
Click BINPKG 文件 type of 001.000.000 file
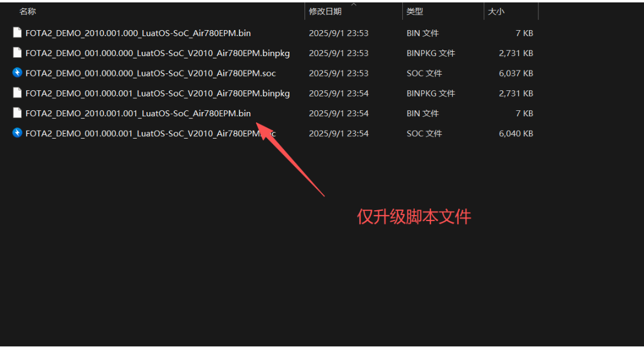click(431, 54)
